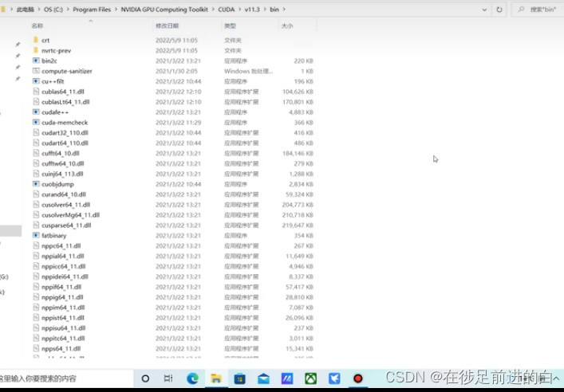Select nppial64_11.dll file name
This screenshot has height=392, width=564.
(x=62, y=257)
